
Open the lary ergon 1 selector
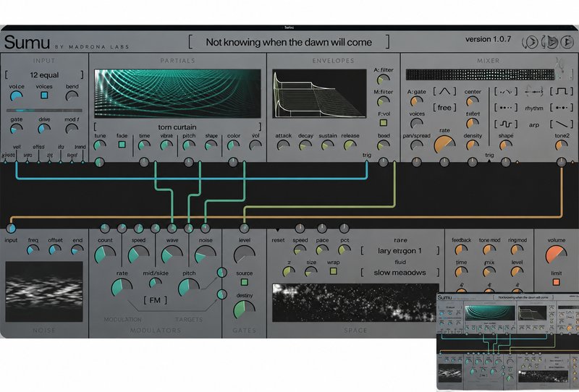400,251
